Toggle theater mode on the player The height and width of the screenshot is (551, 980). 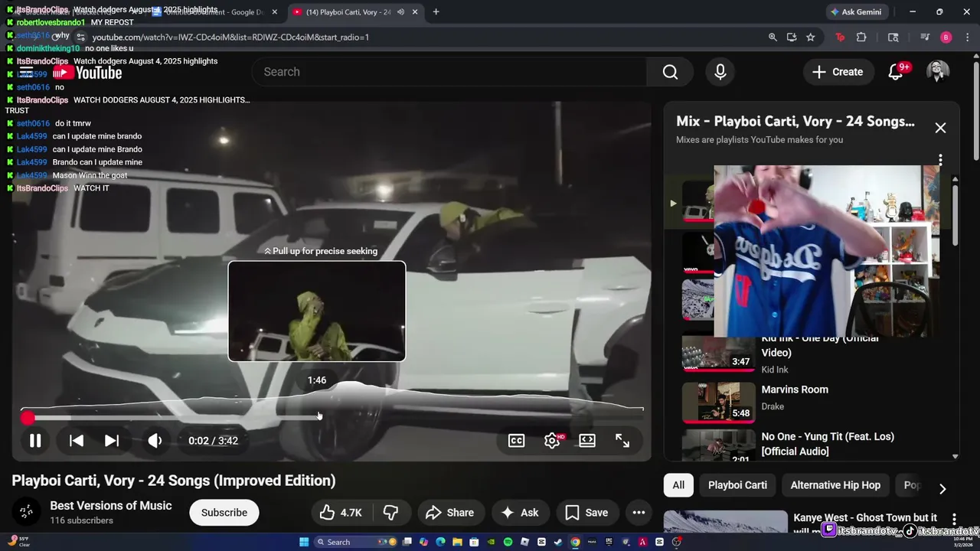587,441
